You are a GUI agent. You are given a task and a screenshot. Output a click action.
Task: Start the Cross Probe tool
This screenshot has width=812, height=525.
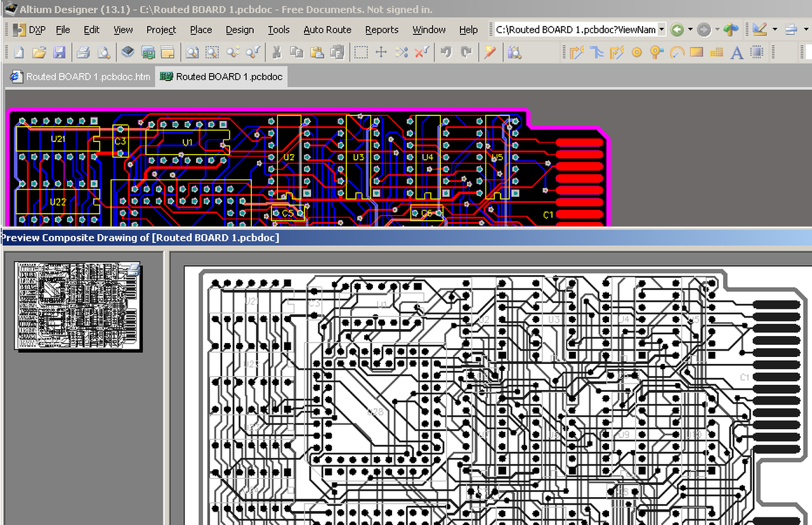point(490,52)
